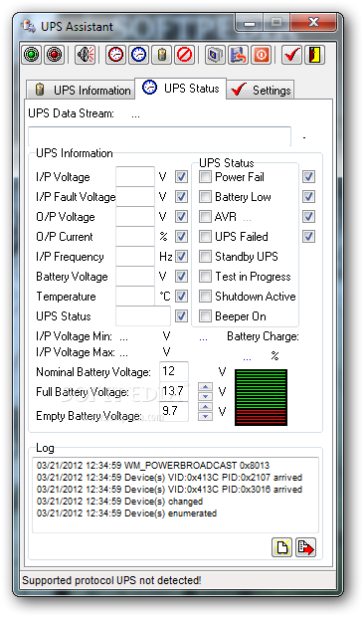Screen dimensions: 364x617
Task: Click the battery charge level bar graph
Action: (x=261, y=397)
